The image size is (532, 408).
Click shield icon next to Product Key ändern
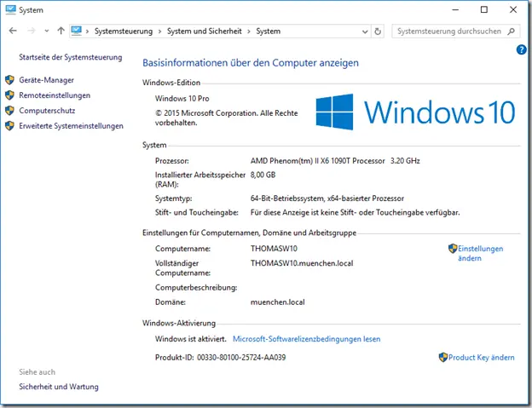443,357
